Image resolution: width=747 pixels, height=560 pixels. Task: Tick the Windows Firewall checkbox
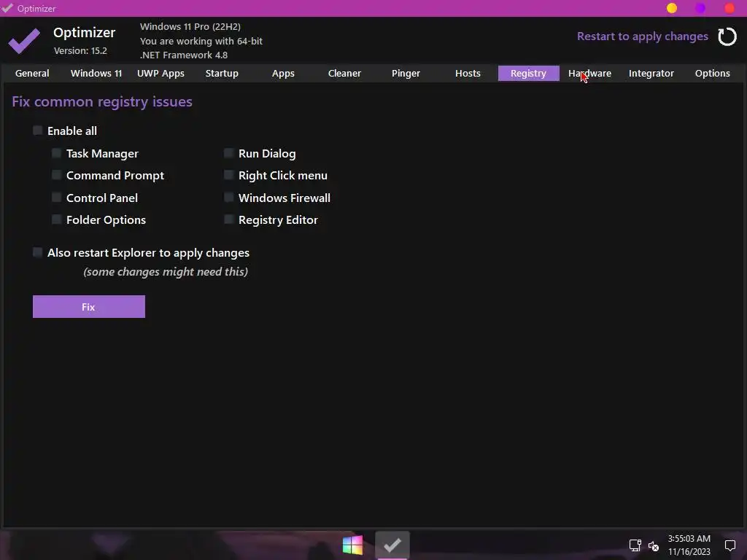coord(228,197)
